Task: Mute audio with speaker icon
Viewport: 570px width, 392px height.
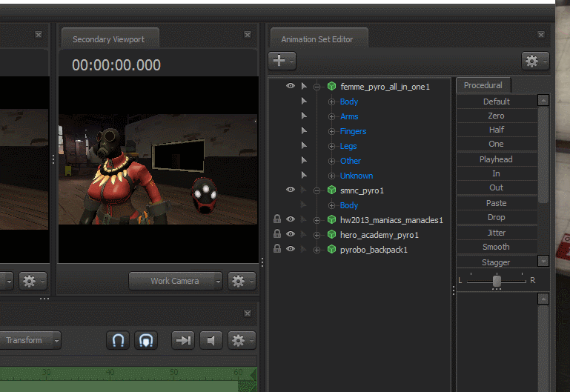Action: tap(211, 340)
